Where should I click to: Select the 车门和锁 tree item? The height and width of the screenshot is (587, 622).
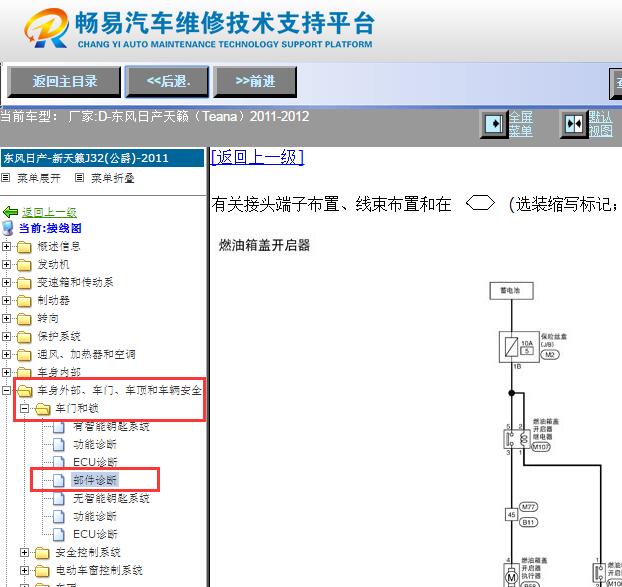coord(77,408)
